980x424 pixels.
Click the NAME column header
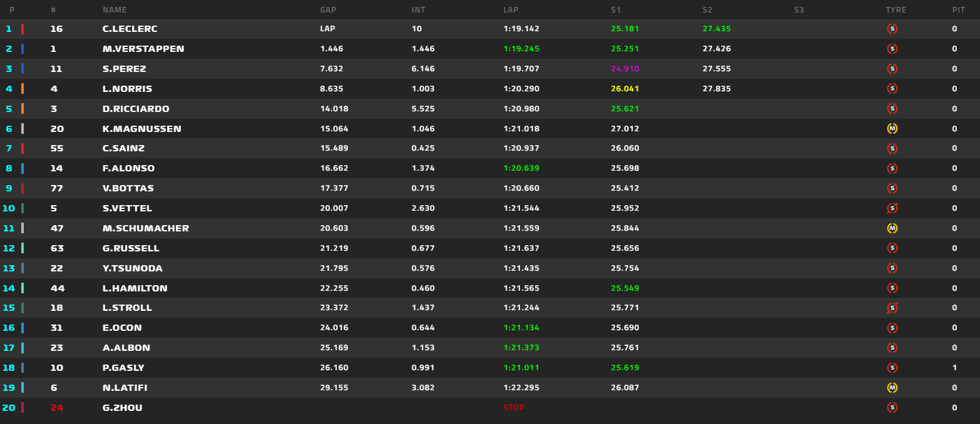pos(115,10)
